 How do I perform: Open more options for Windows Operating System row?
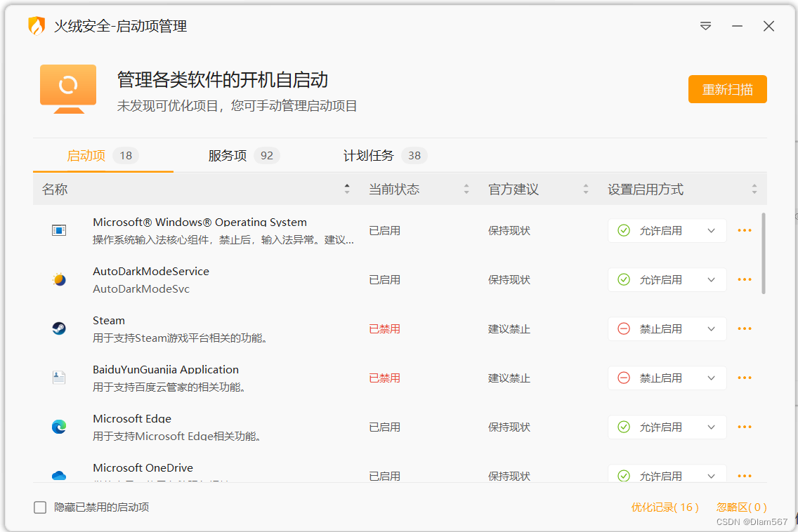(x=745, y=230)
